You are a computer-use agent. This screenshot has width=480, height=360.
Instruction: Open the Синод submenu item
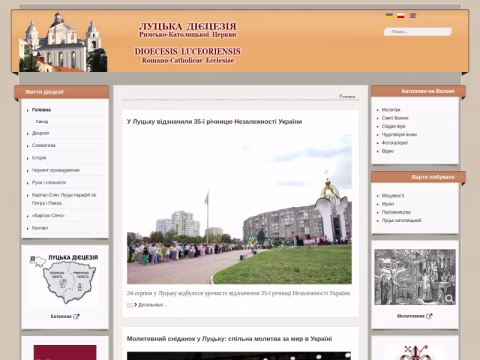coord(42,122)
